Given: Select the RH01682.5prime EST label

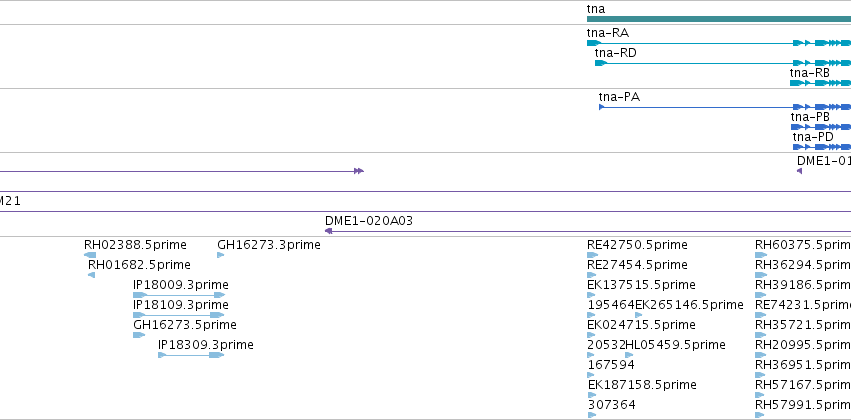Looking at the screenshot, I should 139,265.
